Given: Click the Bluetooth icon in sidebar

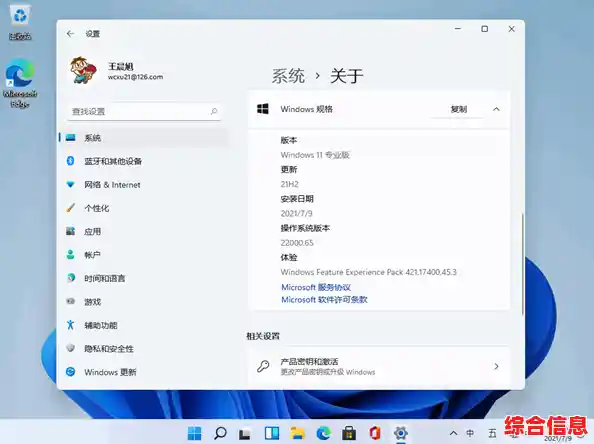Looking at the screenshot, I should point(70,161).
